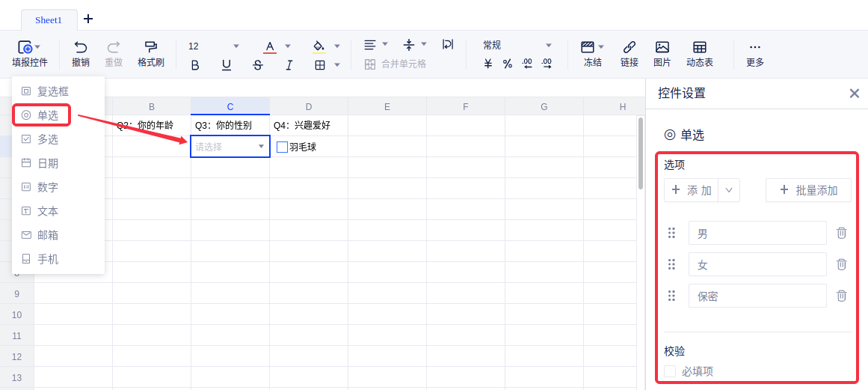868x390 pixels.
Task: Apply strikethrough formatting
Action: [x=258, y=65]
